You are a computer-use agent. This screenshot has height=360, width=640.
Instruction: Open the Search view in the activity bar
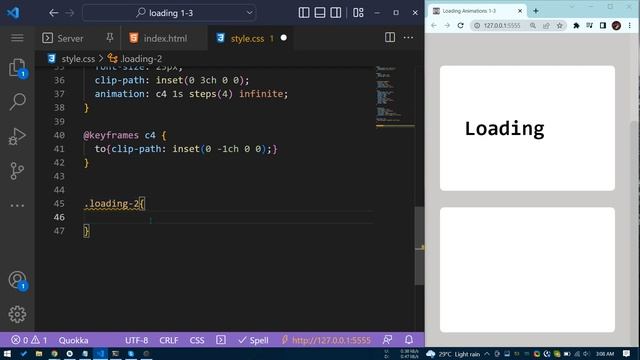(x=17, y=102)
